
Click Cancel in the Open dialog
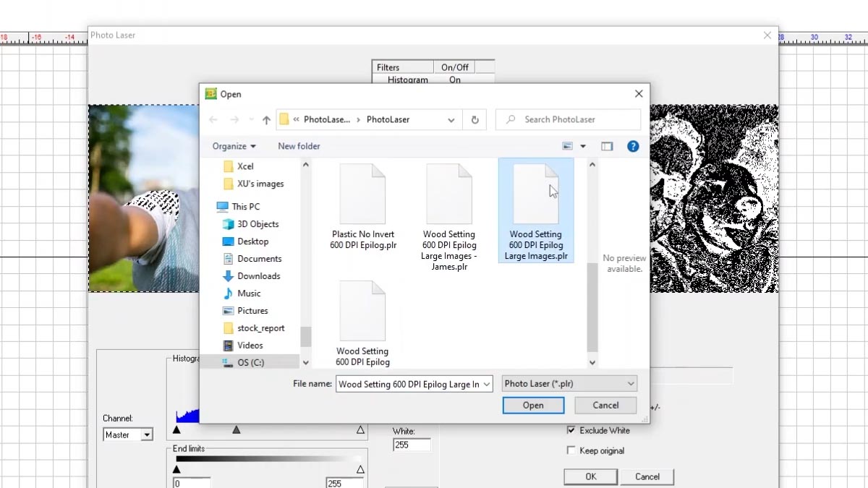(605, 406)
